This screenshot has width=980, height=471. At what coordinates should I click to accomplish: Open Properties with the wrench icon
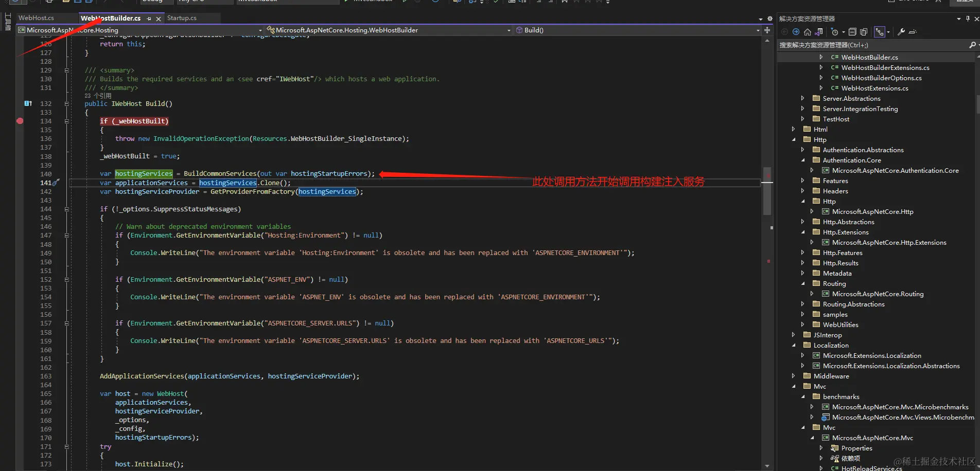(901, 32)
